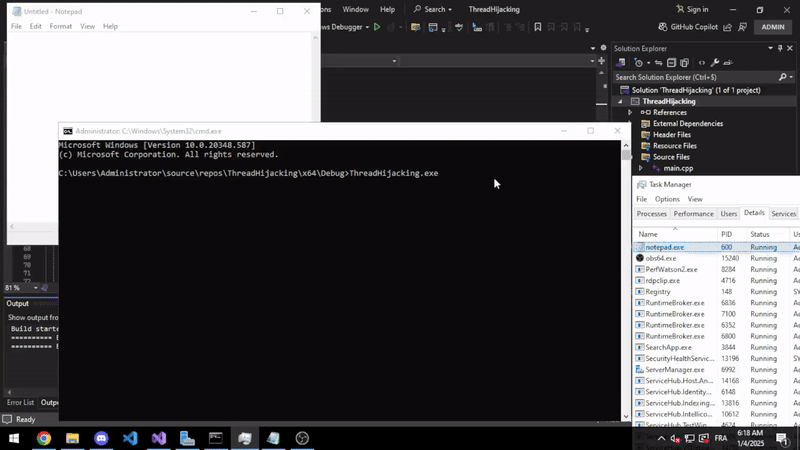Open Discord from taskbar

point(101,438)
